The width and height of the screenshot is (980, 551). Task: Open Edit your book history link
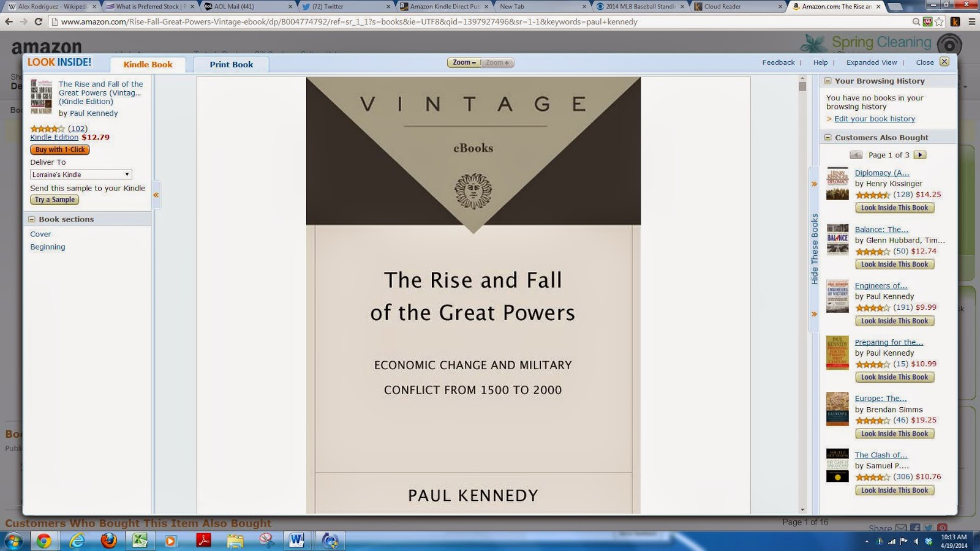click(x=874, y=119)
